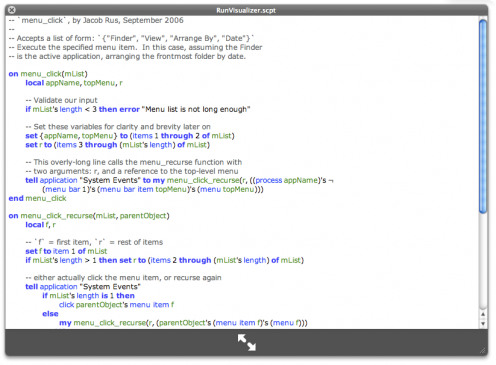Click the 'on menu_click_recurse(mList, parentObject)' line
Screen dimensions: 496x365
tap(89, 216)
